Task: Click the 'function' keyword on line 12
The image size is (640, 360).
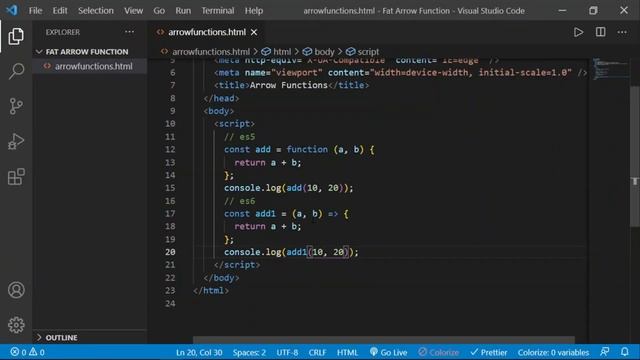Action: tap(307, 149)
